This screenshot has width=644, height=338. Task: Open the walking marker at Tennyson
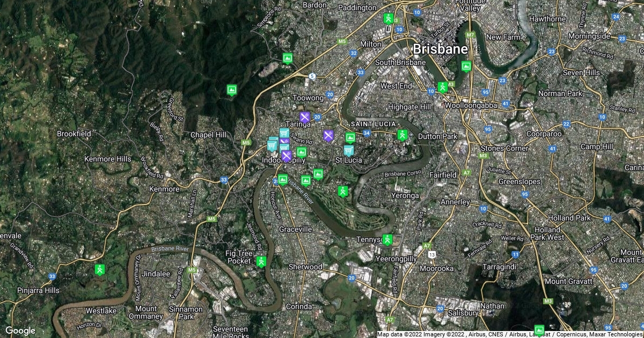[x=387, y=240]
